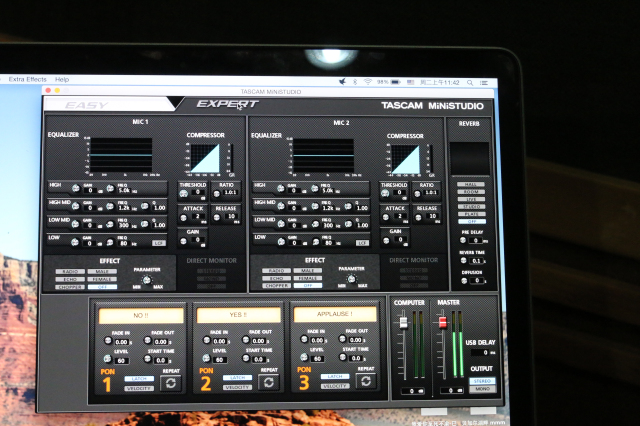Click the MASTER level value field
Screen dimensions: 640x426
(451, 391)
